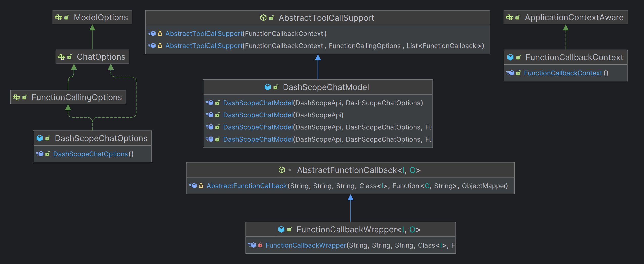Click the ChatOptions interface icon
Screen dimensions: 644x264
point(62,57)
